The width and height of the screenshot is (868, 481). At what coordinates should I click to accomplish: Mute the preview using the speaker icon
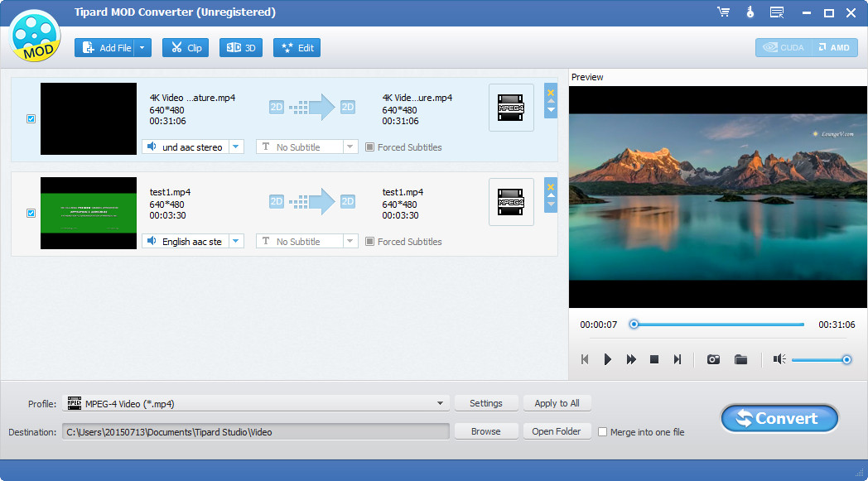pos(779,359)
